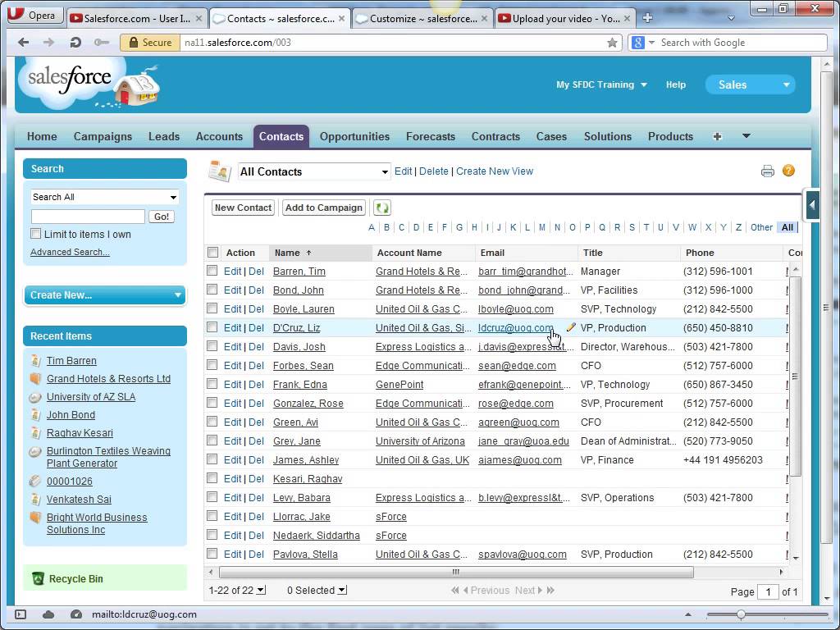
Task: Select checkbox for Forbes, Sean row
Action: coord(212,365)
